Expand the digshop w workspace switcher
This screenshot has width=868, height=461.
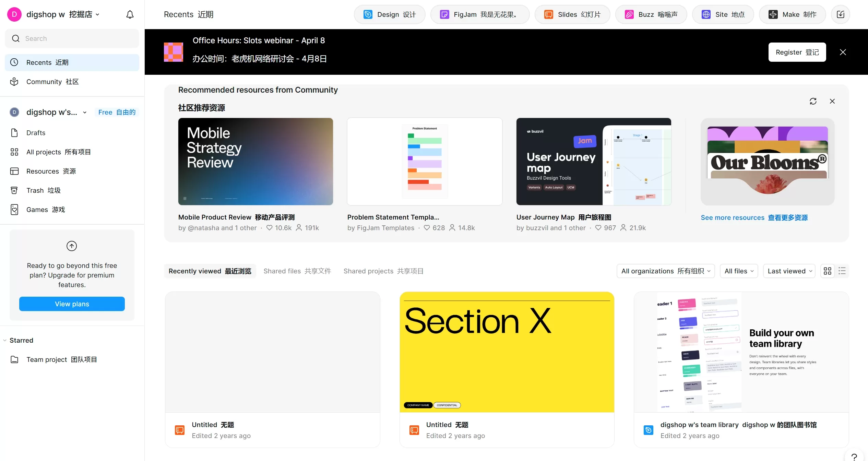pyautogui.click(x=63, y=14)
